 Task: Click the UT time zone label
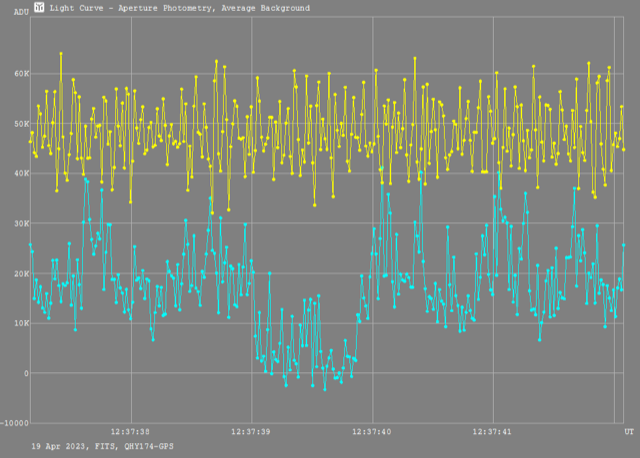point(629,432)
